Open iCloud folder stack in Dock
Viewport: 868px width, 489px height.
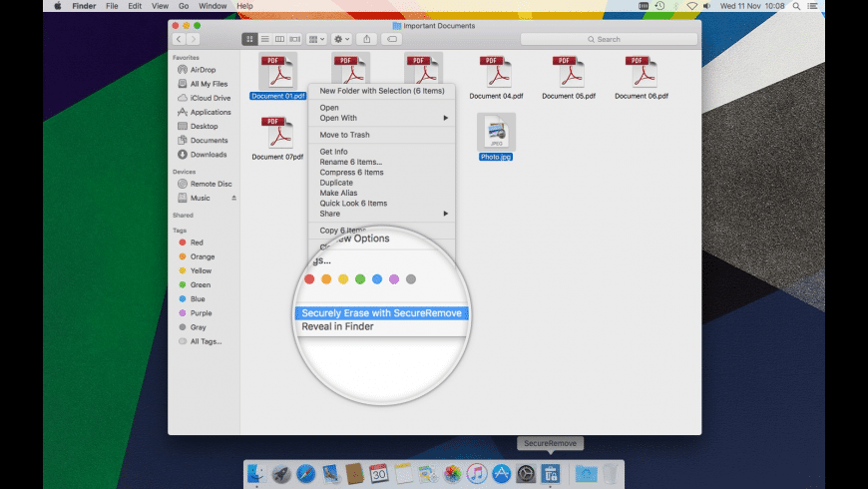tap(586, 473)
